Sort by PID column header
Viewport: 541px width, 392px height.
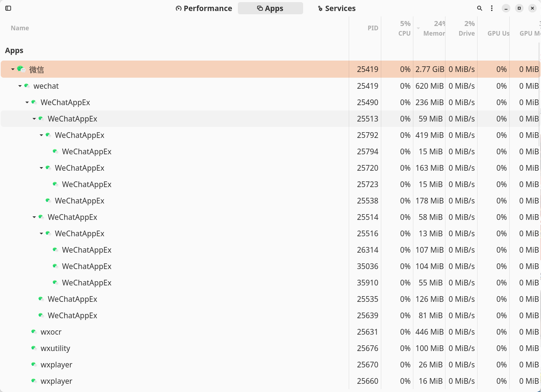(x=373, y=28)
